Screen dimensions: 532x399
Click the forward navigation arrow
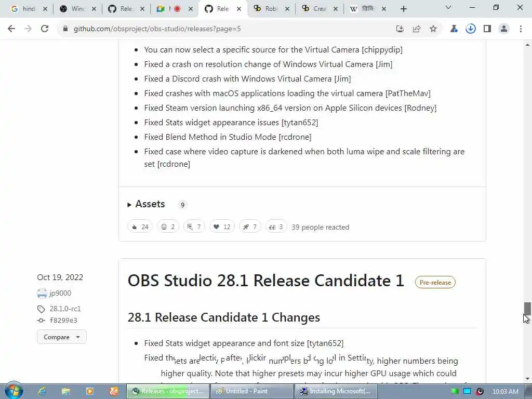(28, 29)
